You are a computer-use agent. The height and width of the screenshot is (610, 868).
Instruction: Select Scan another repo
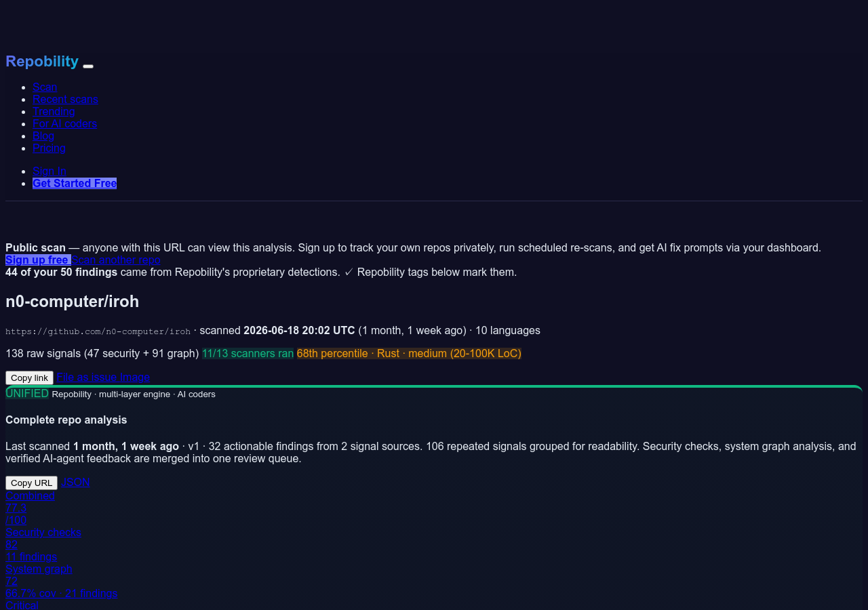tap(116, 260)
